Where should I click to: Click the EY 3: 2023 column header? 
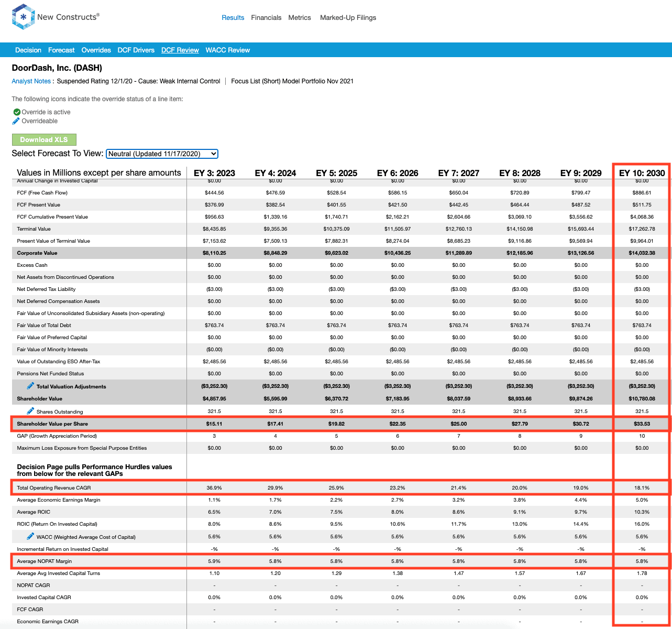point(214,173)
